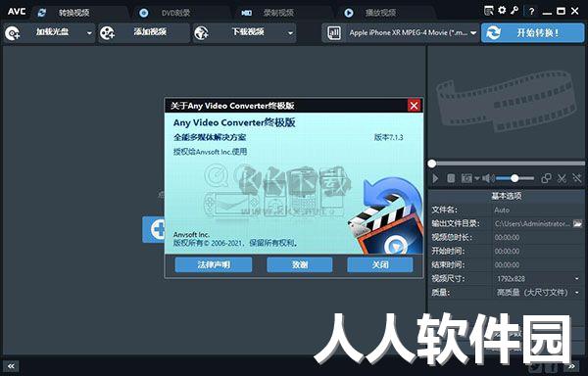Click the 基本选项 section header
Image resolution: width=588 pixels, height=376 pixels.
coord(507,196)
